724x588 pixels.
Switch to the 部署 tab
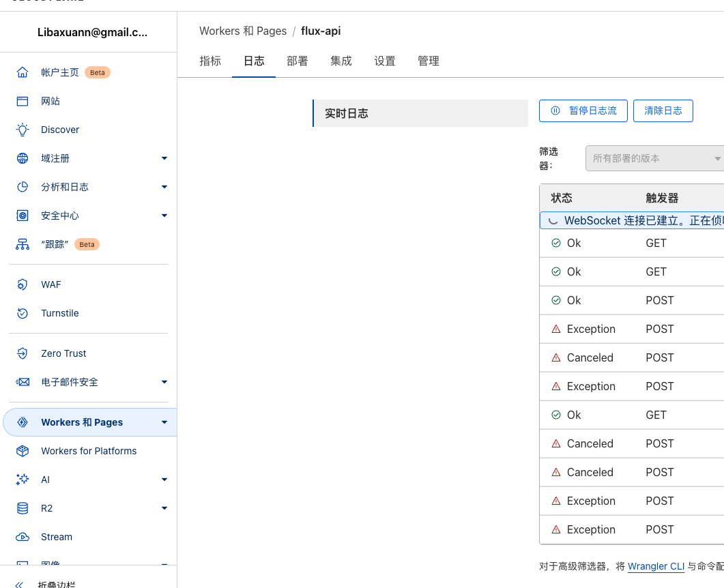click(298, 61)
